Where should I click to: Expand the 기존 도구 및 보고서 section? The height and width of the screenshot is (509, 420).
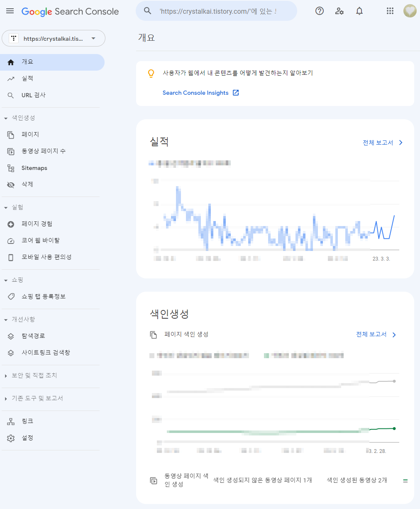6,399
